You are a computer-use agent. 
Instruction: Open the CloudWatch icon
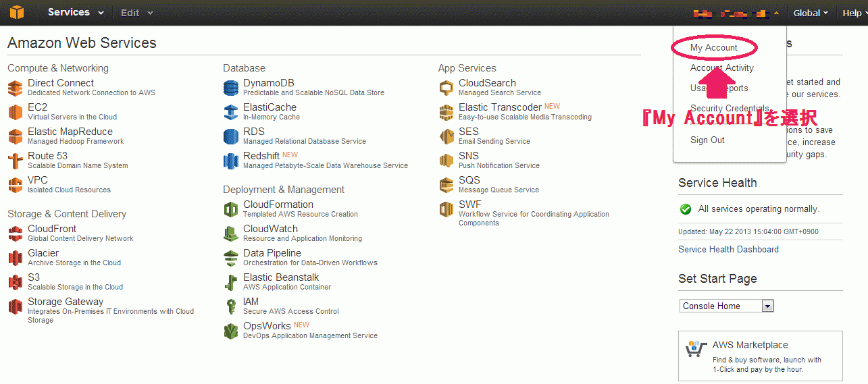pyautogui.click(x=231, y=234)
